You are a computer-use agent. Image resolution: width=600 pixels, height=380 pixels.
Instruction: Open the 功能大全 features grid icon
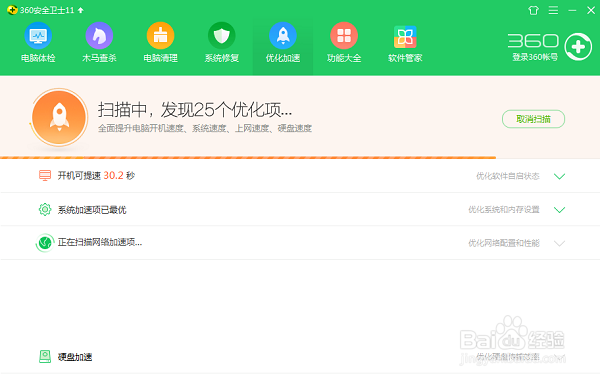(x=344, y=36)
